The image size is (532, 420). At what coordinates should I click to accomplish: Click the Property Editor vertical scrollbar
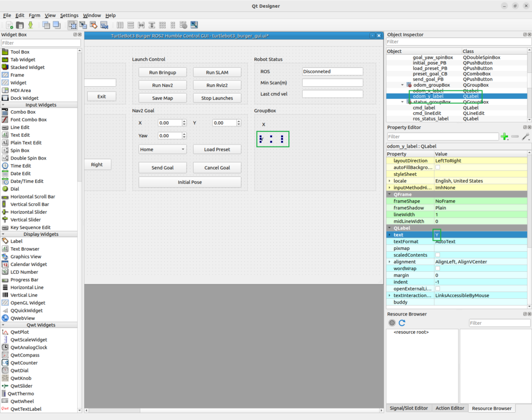tap(529, 229)
